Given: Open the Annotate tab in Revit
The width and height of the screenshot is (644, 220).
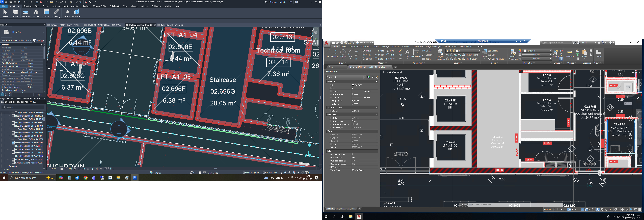Looking at the screenshot, I should point(75,6).
